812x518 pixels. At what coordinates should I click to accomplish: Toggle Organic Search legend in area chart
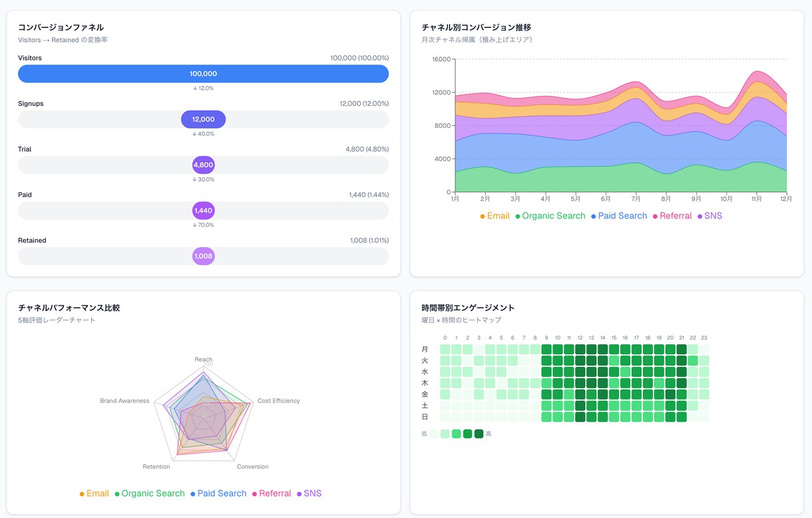pyautogui.click(x=550, y=216)
